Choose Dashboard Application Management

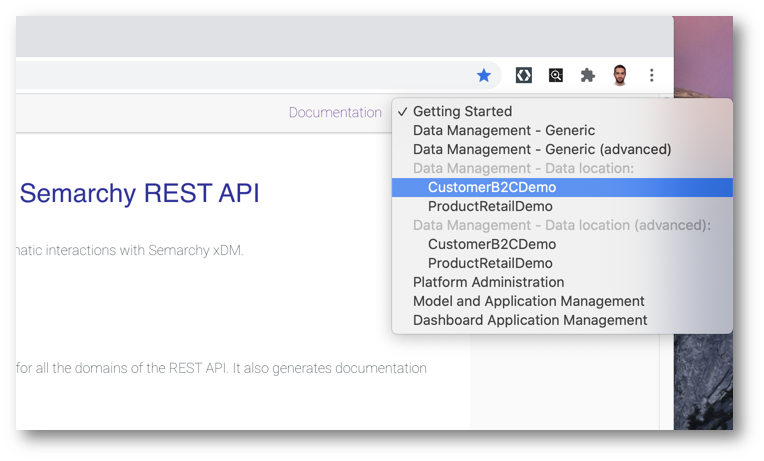pos(530,320)
